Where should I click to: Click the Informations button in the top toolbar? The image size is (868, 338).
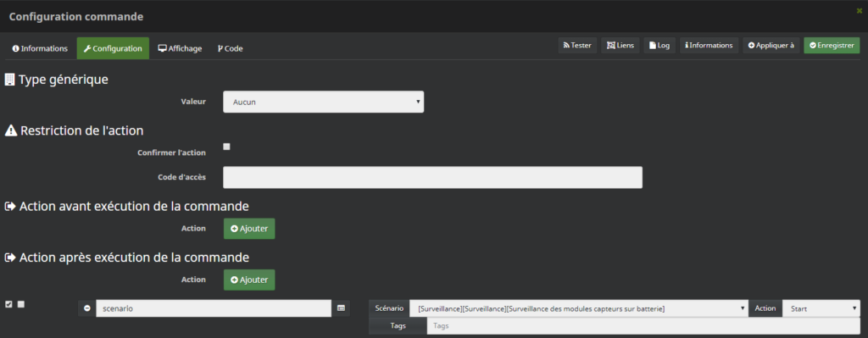[709, 46]
